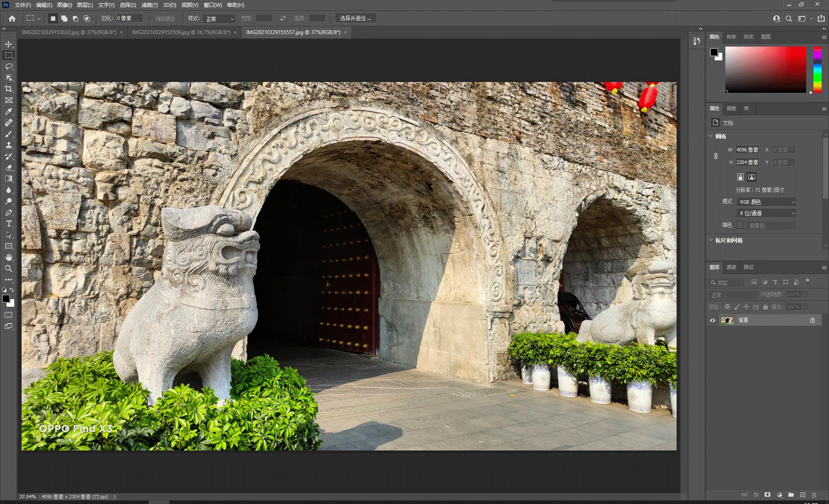The height and width of the screenshot is (504, 829).
Task: Select the Hand tool
Action: coord(9,257)
